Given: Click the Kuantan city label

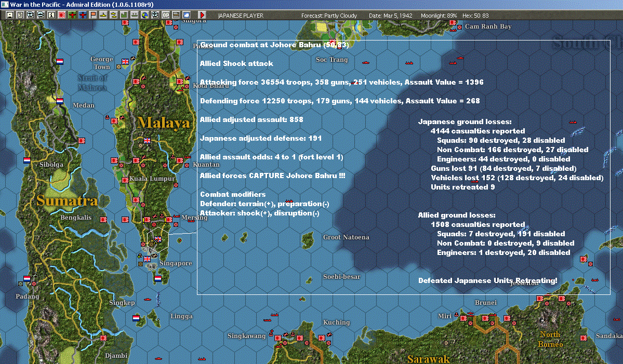Looking at the screenshot, I should (x=206, y=164).
